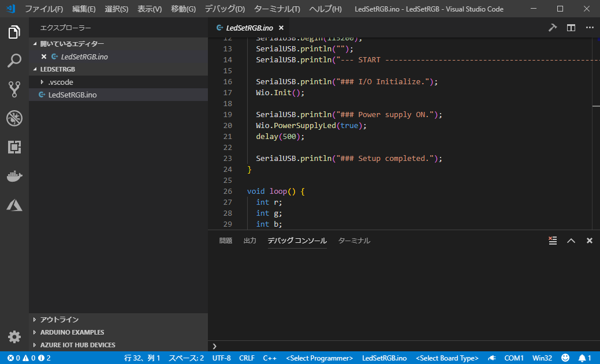Open the 編集(E) menu
600x364 pixels.
[84, 9]
